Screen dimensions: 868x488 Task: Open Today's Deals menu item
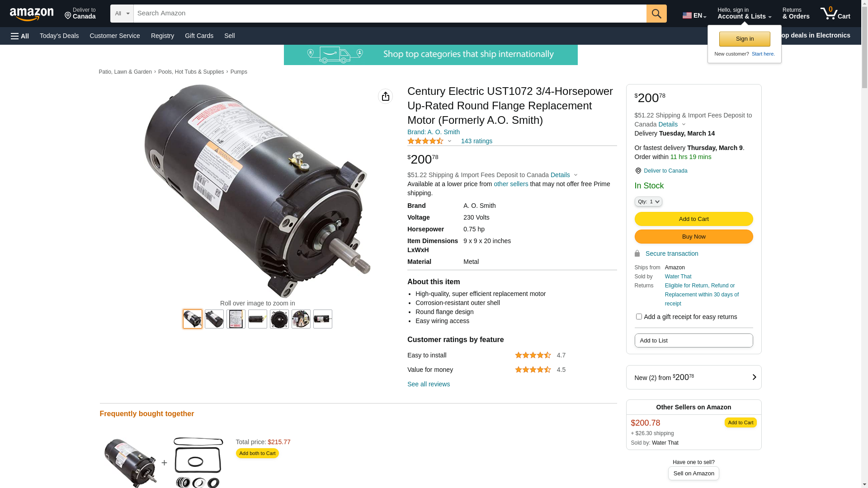click(59, 36)
